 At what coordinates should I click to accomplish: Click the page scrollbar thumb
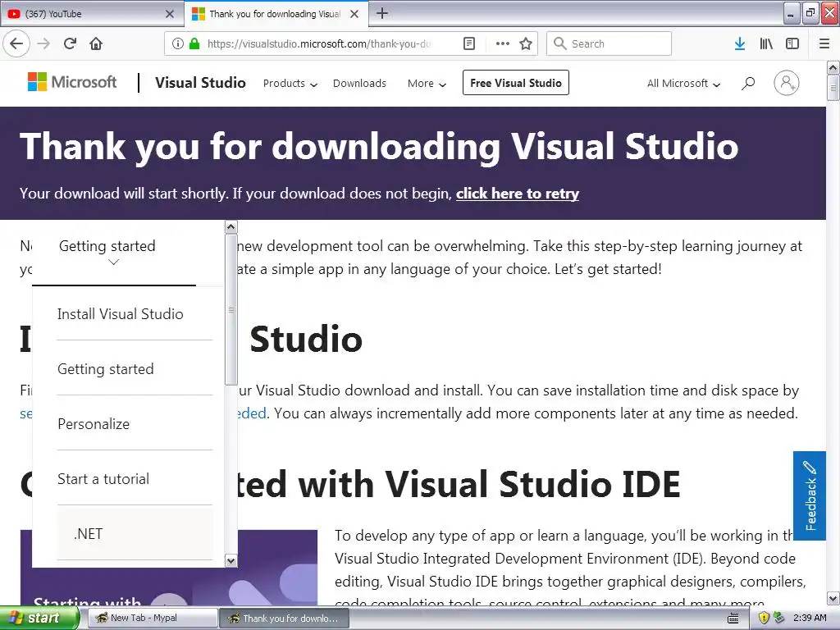[833, 88]
